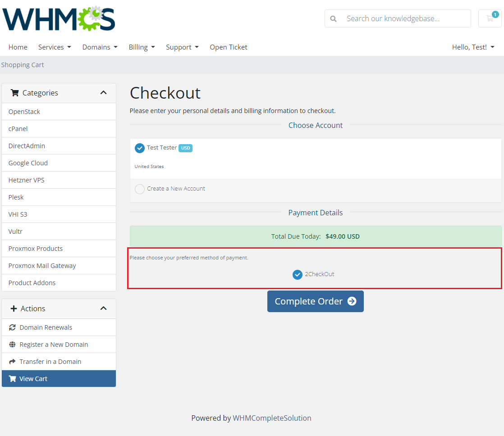
Task: Select the Plesk category
Action: (59, 197)
